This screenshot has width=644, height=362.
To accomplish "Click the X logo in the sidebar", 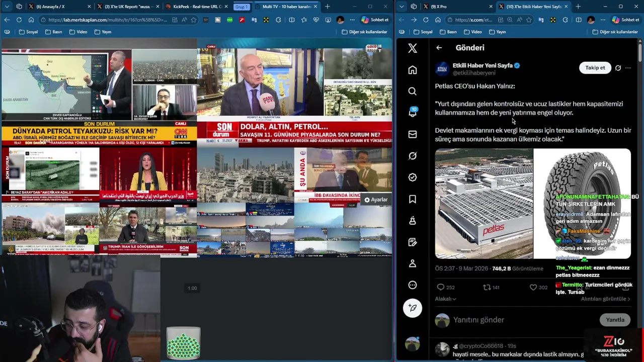I will click(413, 48).
